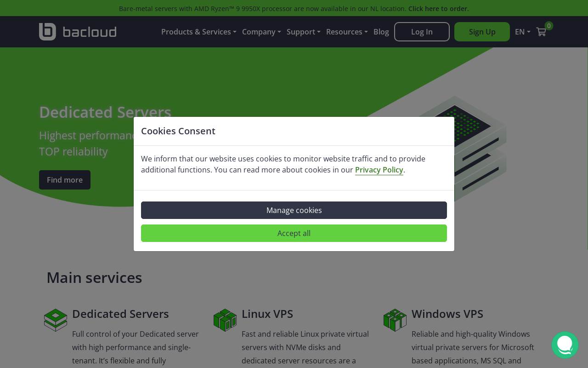The width and height of the screenshot is (588, 368).
Task: Open the Privacy Policy link
Action: point(379,170)
